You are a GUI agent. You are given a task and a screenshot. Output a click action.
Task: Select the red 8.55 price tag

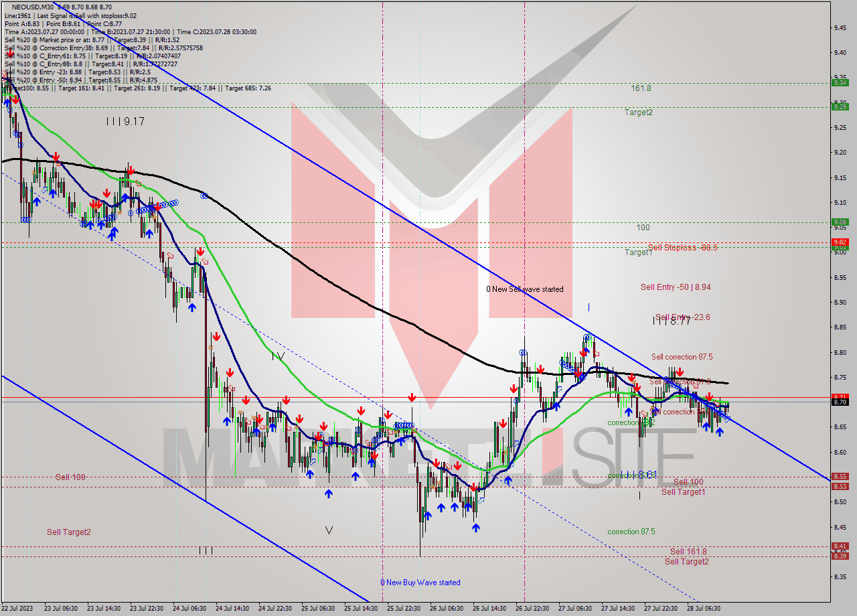click(x=840, y=477)
